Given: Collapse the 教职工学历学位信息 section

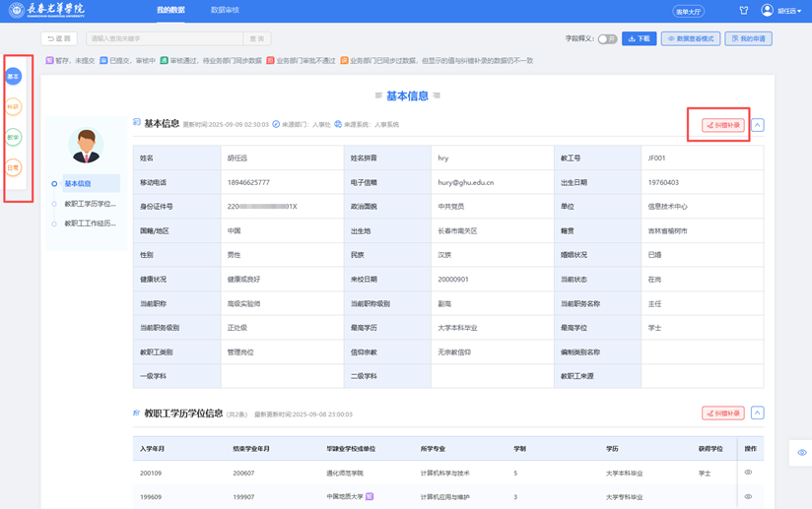Looking at the screenshot, I should point(757,414).
